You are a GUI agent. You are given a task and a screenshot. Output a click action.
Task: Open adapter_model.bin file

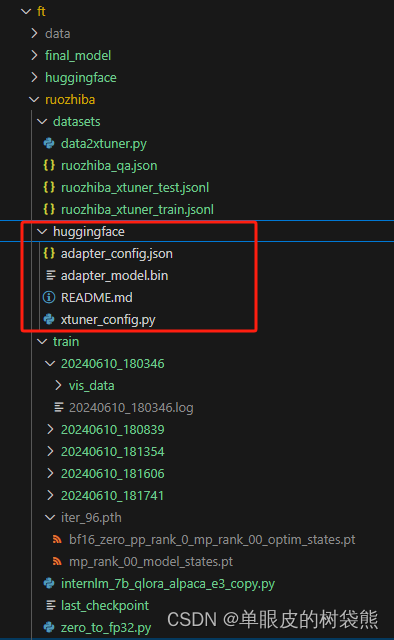point(114,276)
